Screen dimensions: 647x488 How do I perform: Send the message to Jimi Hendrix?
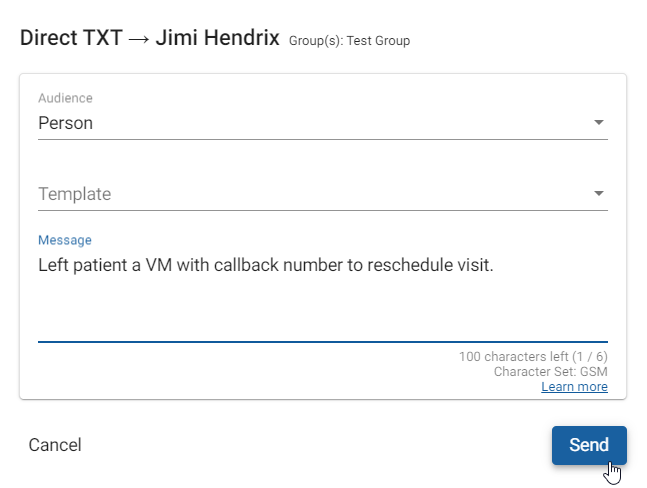pyautogui.click(x=589, y=445)
